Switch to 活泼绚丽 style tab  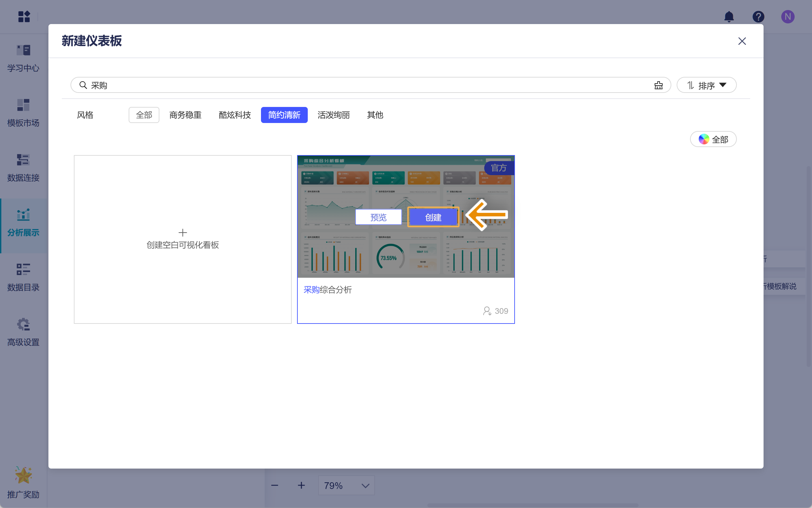tap(333, 115)
